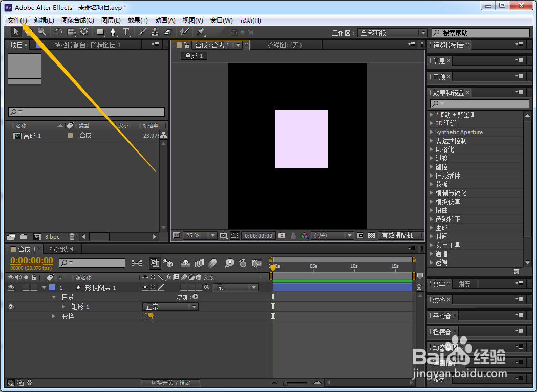This screenshot has width=537, height=392.
Task: Select the Rectangle shape tool
Action: tap(100, 32)
